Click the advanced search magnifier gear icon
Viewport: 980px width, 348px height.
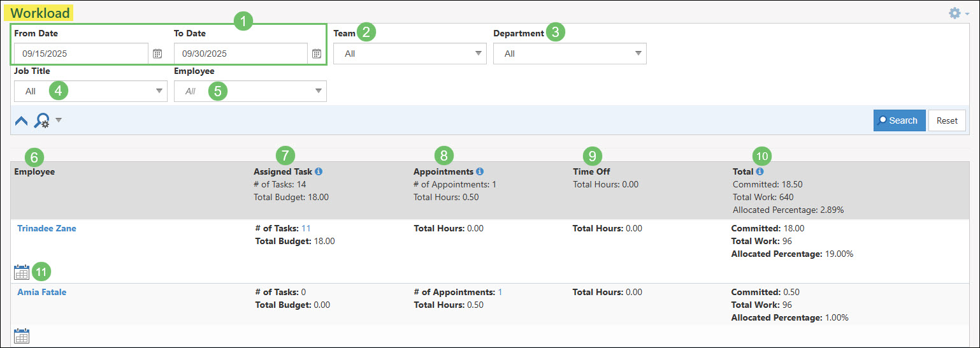[x=42, y=120]
